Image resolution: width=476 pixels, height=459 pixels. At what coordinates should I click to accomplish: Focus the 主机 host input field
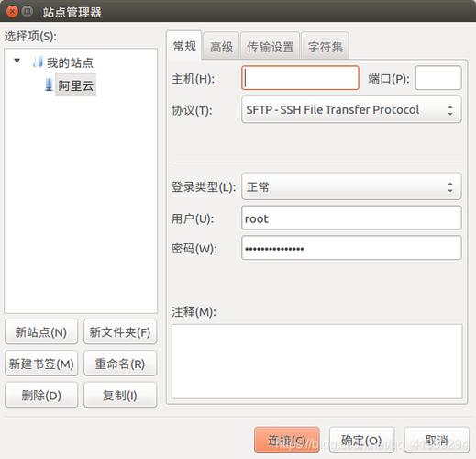tap(300, 78)
